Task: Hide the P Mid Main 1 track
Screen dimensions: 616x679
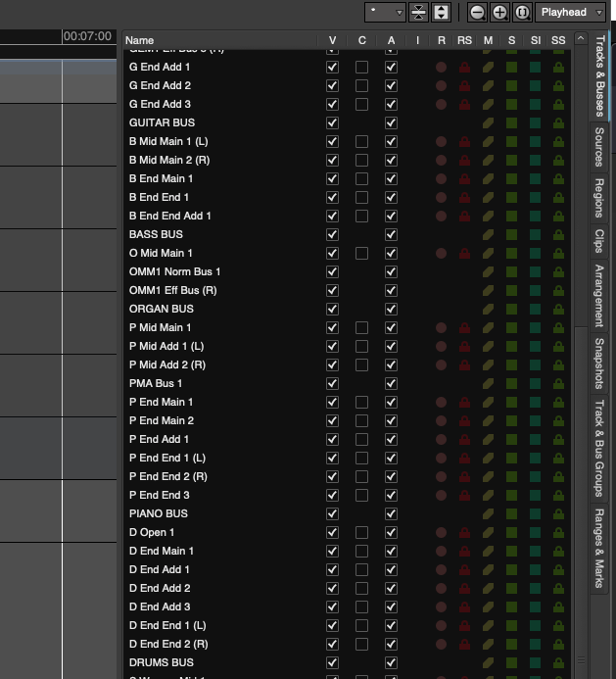Action: point(332,327)
